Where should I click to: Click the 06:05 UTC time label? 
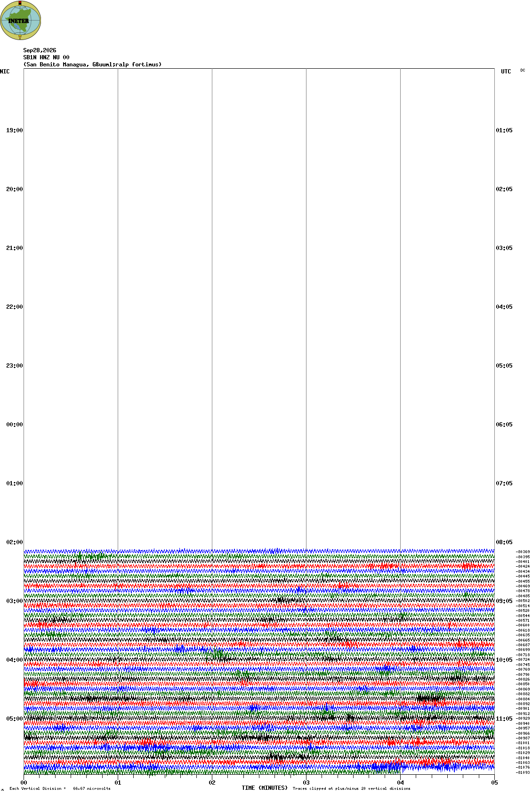(504, 425)
